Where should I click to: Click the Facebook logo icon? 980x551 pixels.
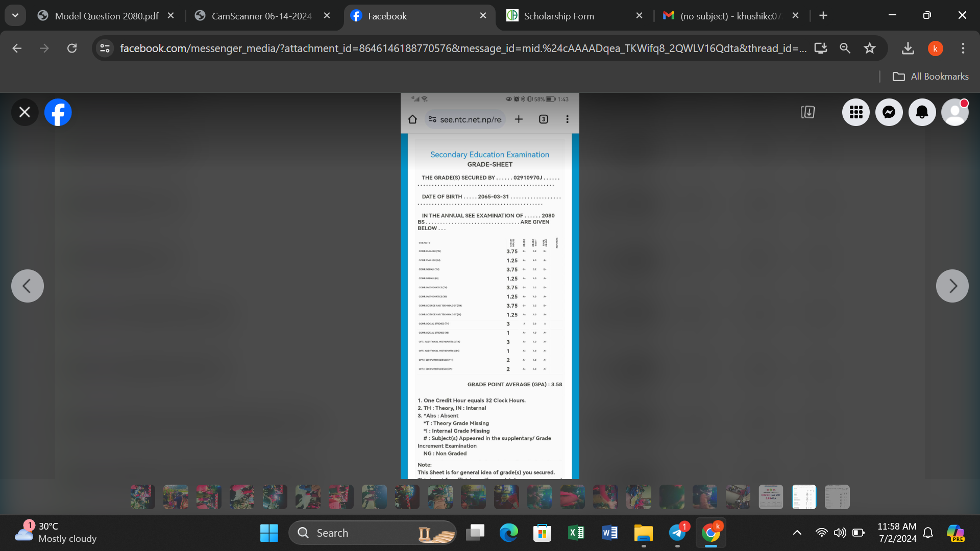tap(58, 112)
